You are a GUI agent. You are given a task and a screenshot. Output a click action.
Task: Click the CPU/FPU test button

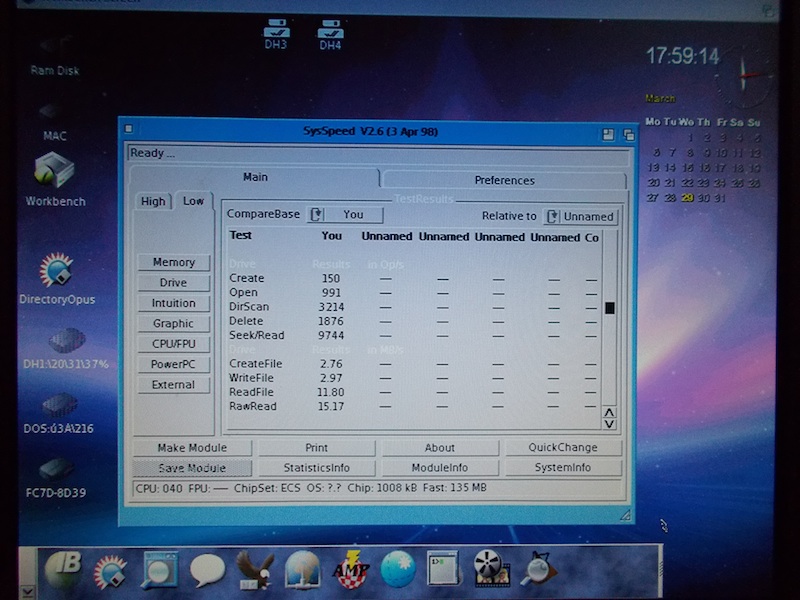point(174,344)
